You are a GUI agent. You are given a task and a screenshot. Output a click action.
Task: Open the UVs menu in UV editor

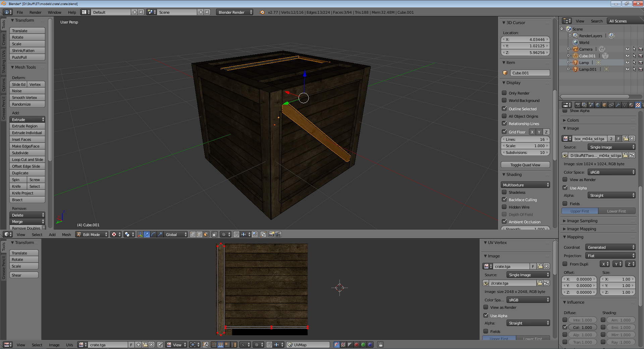pyautogui.click(x=69, y=345)
